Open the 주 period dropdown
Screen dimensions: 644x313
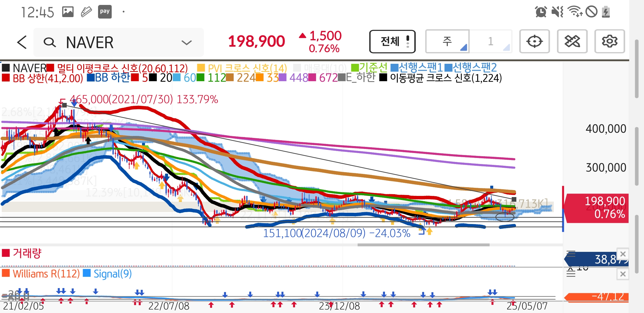click(x=447, y=41)
